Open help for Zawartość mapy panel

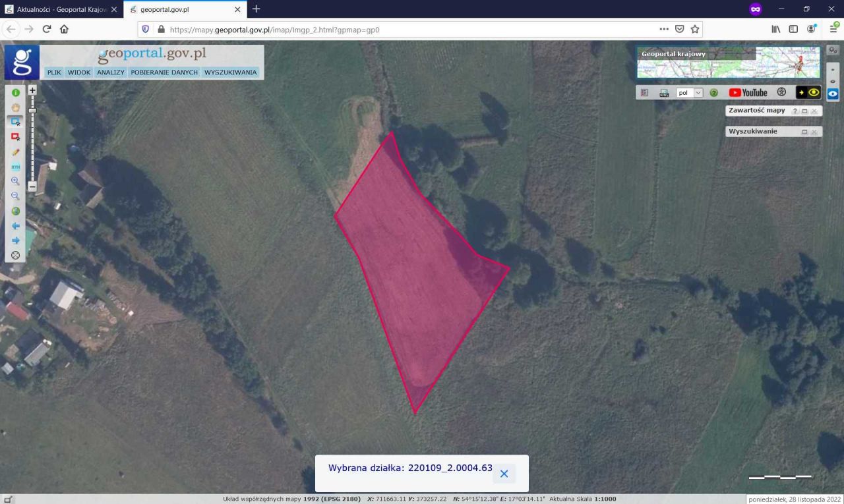pos(795,111)
